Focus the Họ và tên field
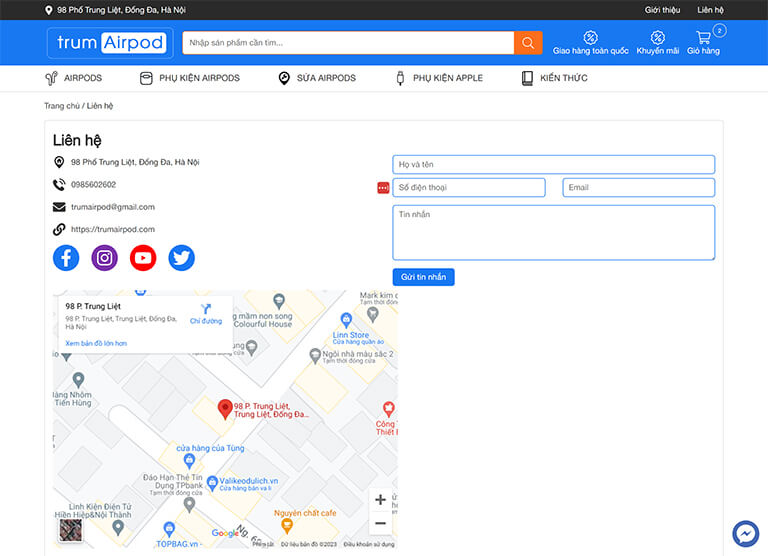Viewport: 768px width, 556px height. (x=553, y=164)
